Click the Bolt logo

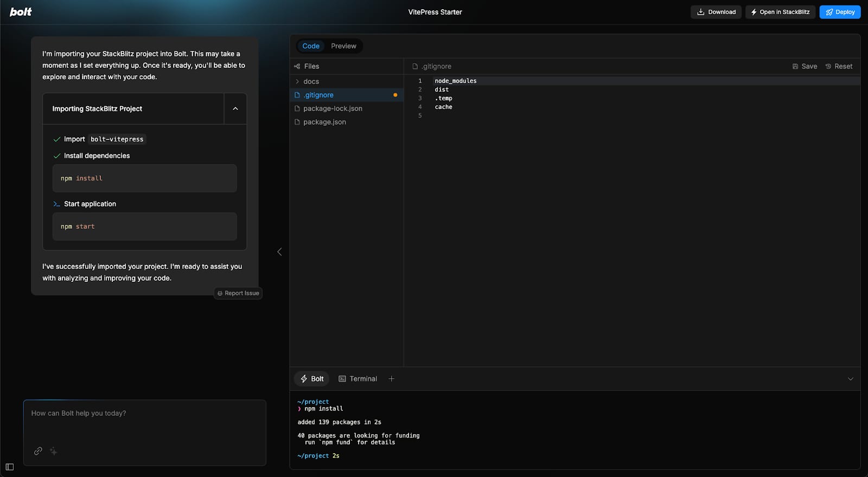(x=21, y=12)
